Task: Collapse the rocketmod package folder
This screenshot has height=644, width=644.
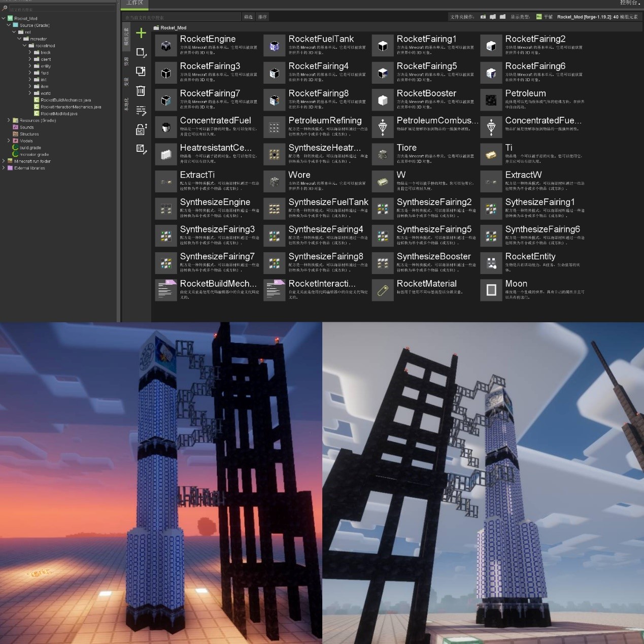Action: [24, 46]
